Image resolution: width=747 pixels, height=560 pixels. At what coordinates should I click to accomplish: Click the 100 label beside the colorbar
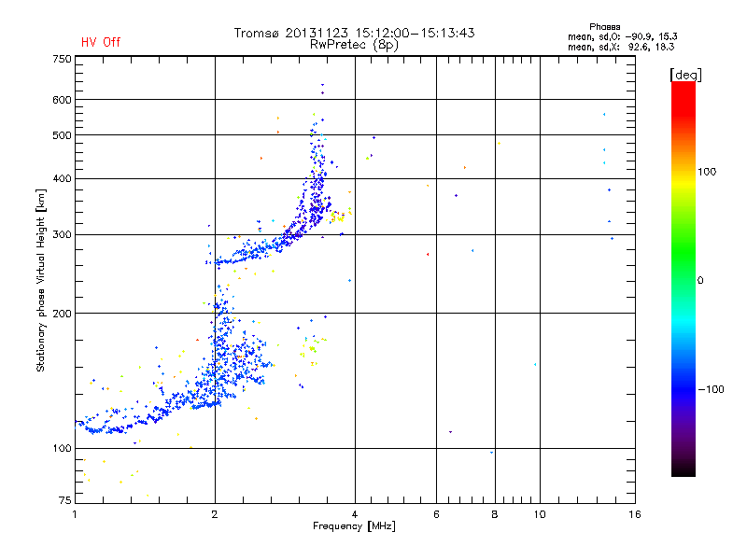click(x=707, y=172)
